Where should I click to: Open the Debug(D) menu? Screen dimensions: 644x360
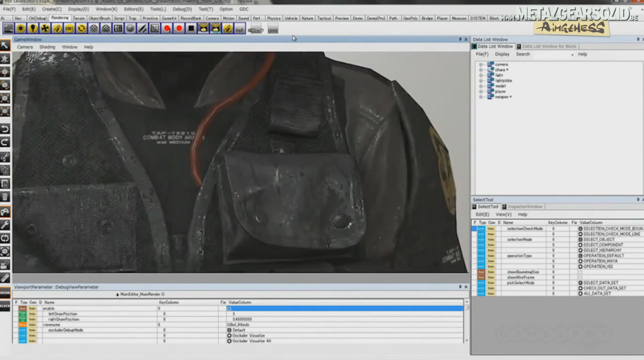[x=182, y=9]
